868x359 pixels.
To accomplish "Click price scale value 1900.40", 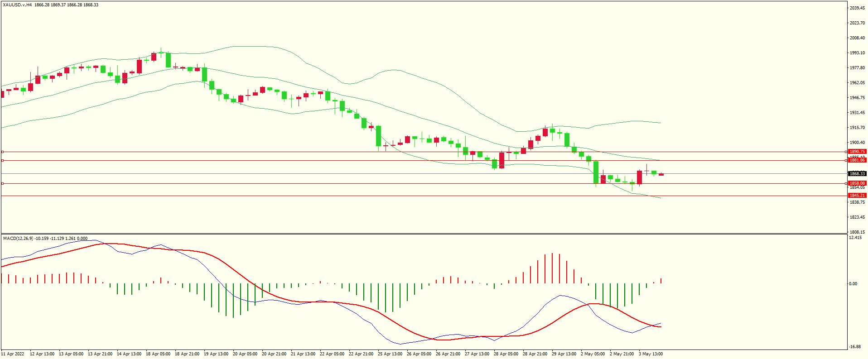I will (x=857, y=143).
